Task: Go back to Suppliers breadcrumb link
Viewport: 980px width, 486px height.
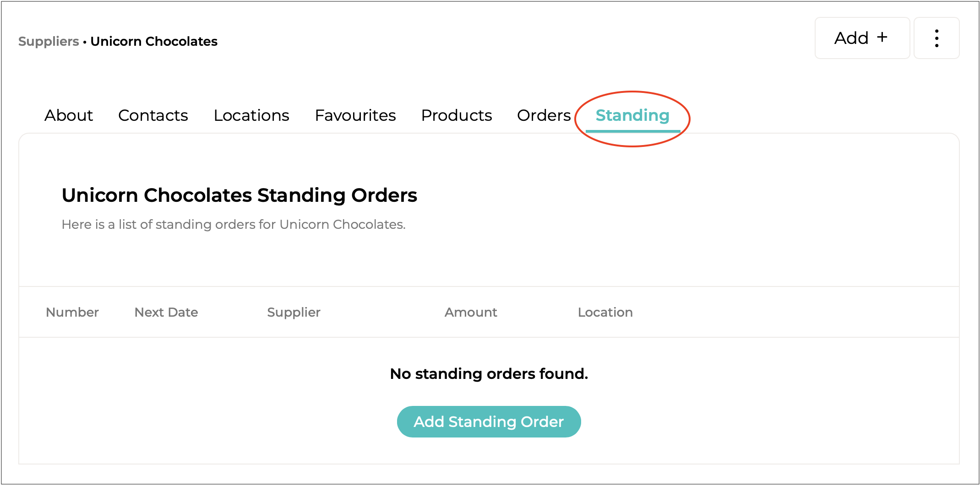Action: click(49, 42)
